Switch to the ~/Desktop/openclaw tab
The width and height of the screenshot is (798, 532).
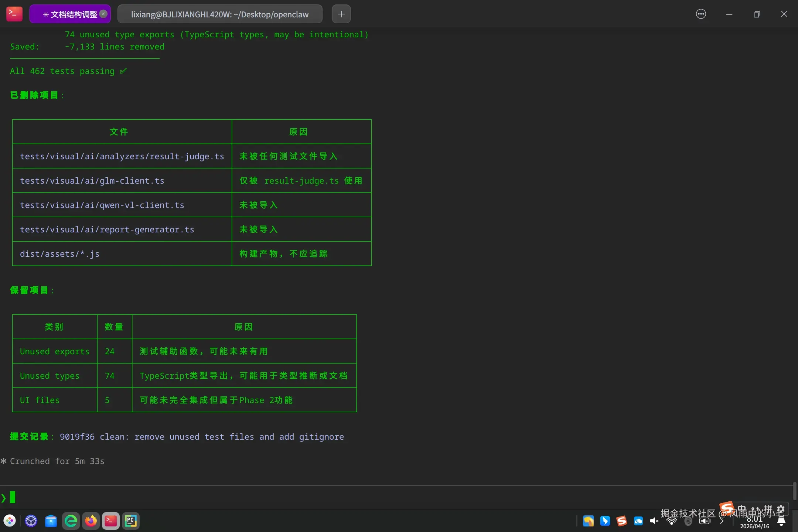pyautogui.click(x=220, y=14)
